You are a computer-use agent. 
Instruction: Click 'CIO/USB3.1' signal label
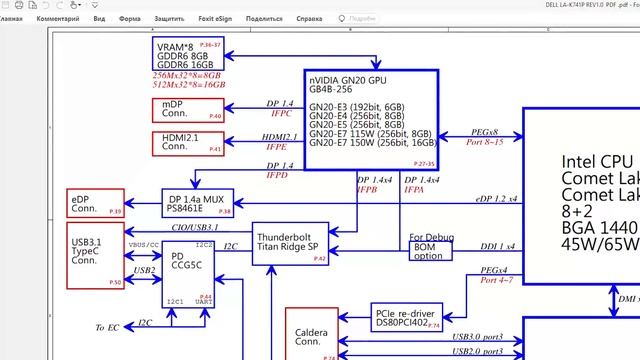(195, 227)
